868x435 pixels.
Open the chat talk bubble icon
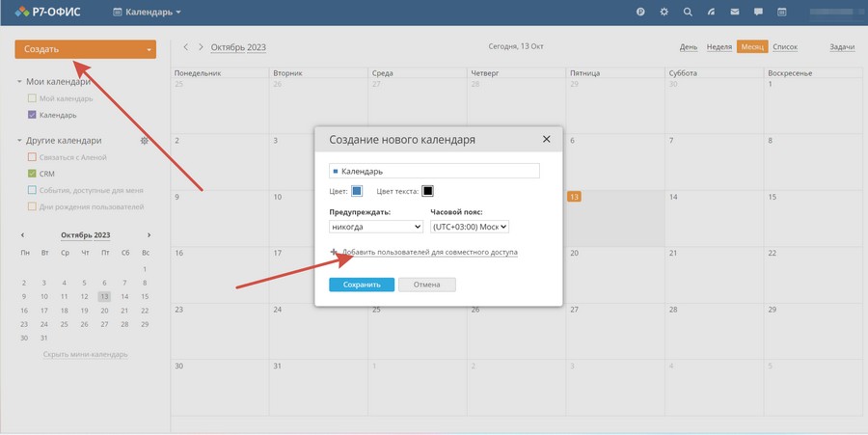(x=758, y=13)
